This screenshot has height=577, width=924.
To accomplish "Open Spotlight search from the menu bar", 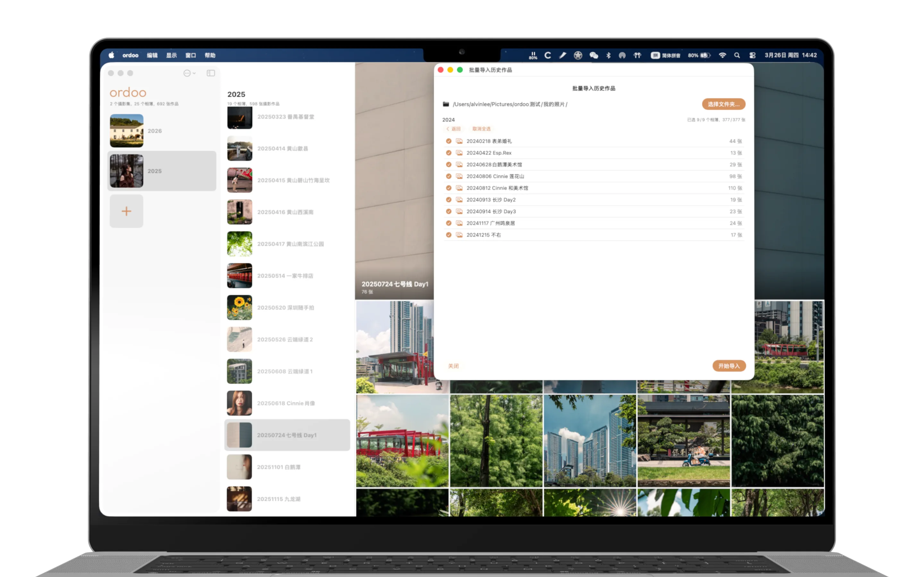I will 737,55.
